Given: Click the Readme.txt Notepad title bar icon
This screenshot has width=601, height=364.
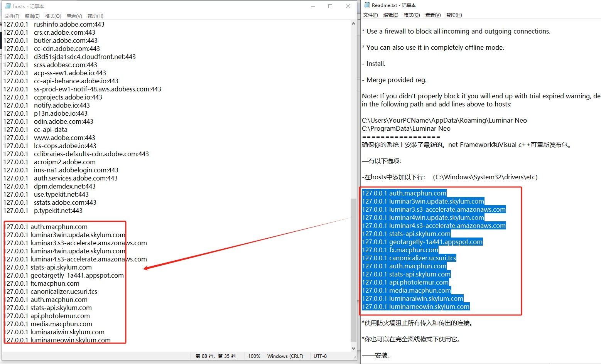Looking at the screenshot, I should click(367, 5).
